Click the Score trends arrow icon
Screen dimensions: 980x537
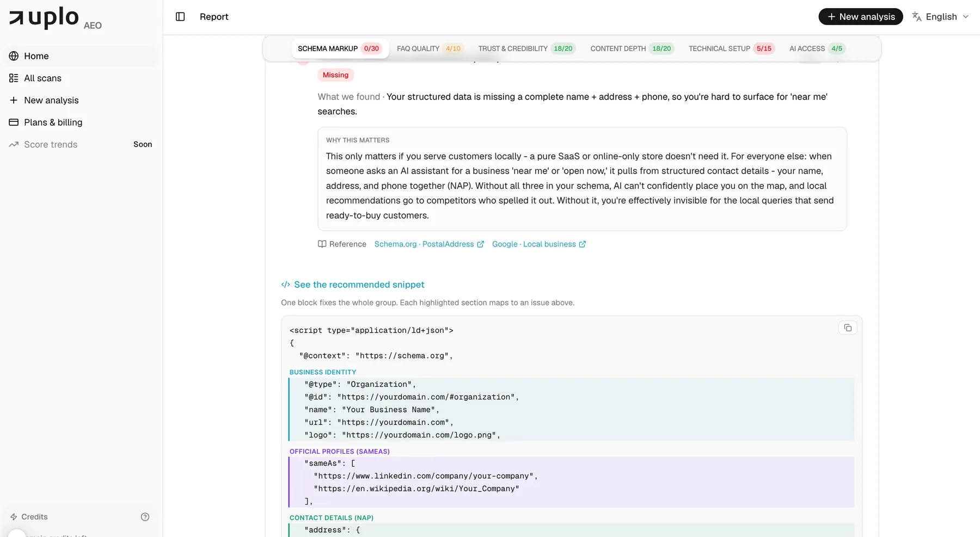(14, 144)
